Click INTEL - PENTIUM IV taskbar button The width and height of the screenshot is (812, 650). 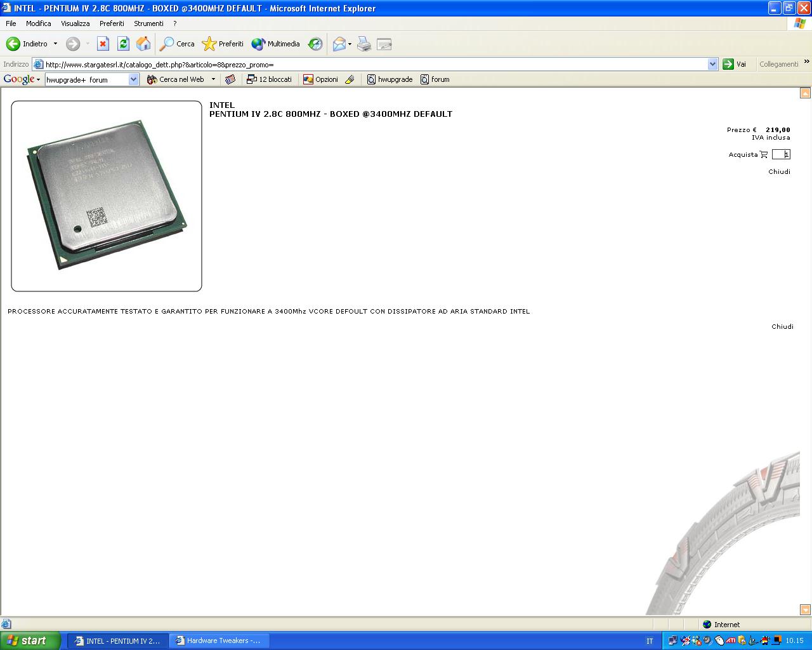click(x=119, y=640)
